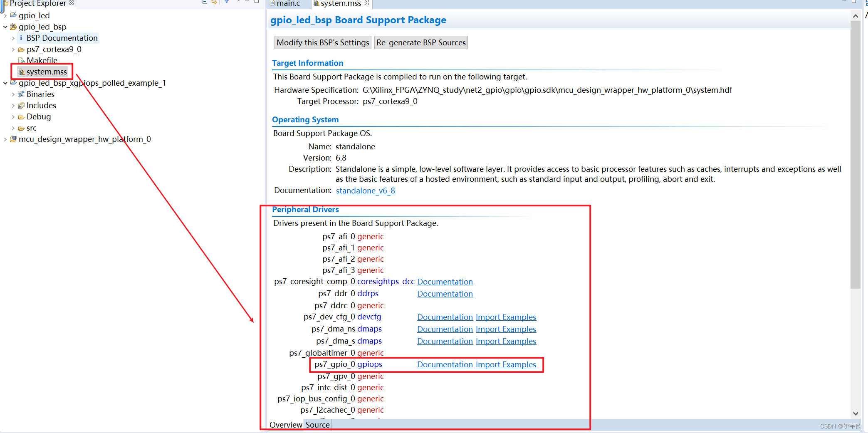Open Documentation link for ps7_gpio_0 gpiops
The width and height of the screenshot is (868, 433).
(x=445, y=364)
